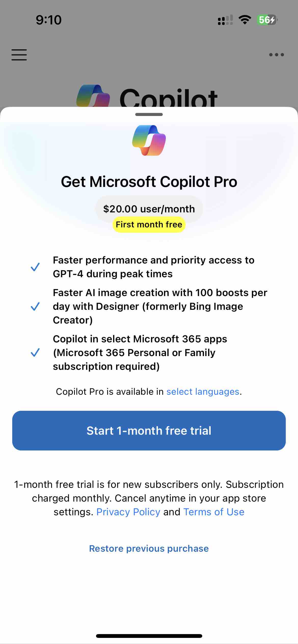
Task: Tap the checkmark beside Microsoft 365 apps
Action: (x=35, y=353)
